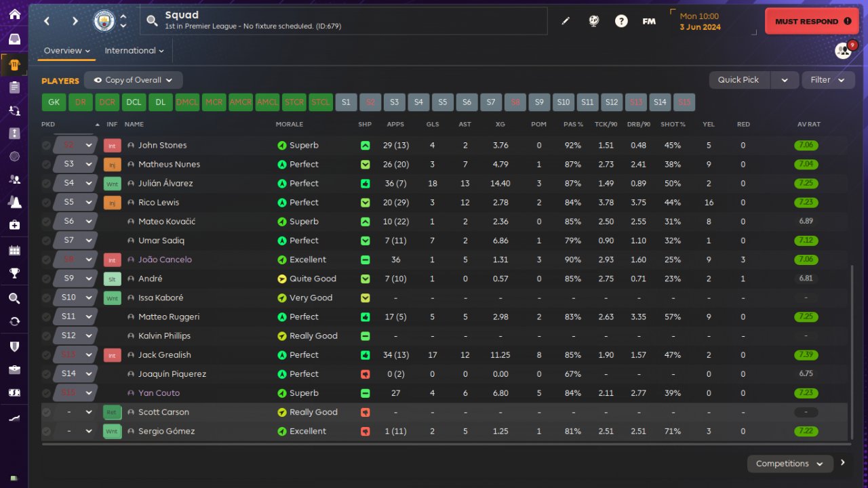
Task: Open the position dropdown for Sergio Gómez
Action: [x=75, y=431]
